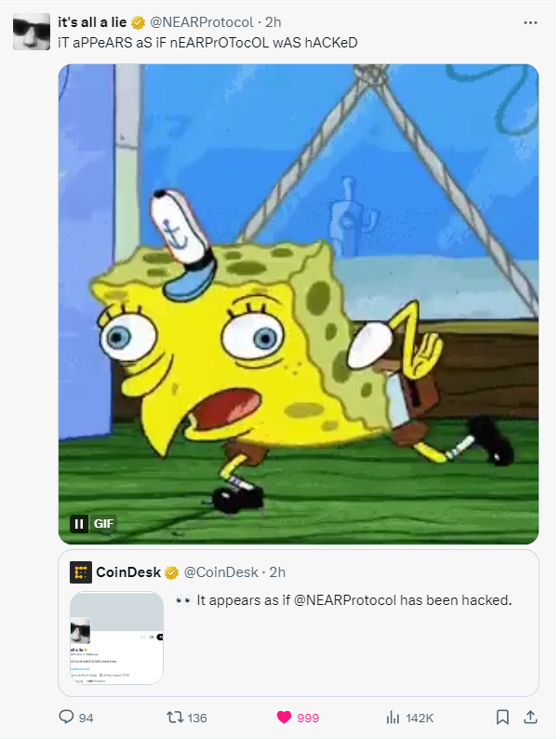560x739 pixels.
Task: Click the 'it's all a lie' display name
Action: coord(92,22)
